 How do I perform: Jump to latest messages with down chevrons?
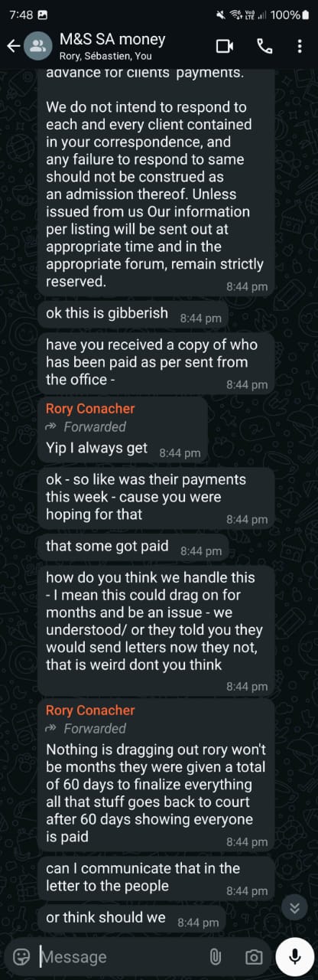click(294, 908)
